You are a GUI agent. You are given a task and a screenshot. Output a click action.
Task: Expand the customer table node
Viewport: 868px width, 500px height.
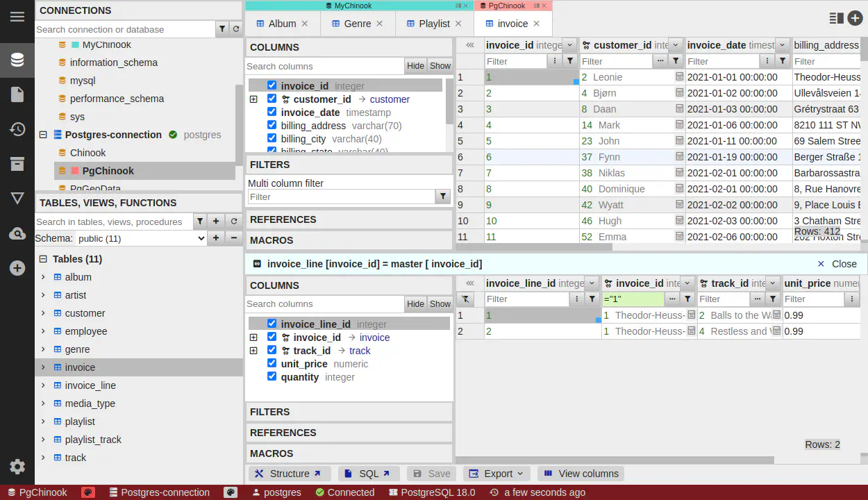pos(43,313)
